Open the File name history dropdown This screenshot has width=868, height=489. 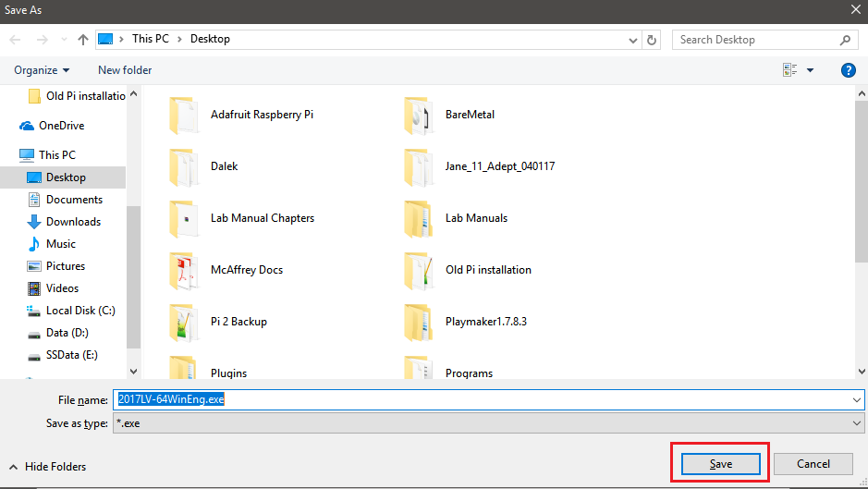coord(856,399)
